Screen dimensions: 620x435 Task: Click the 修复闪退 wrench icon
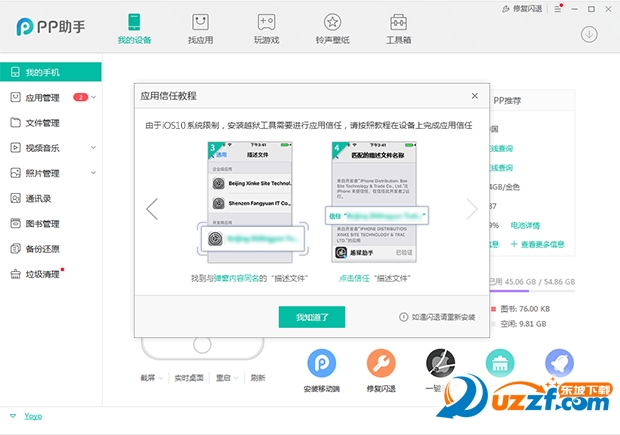pos(381,363)
